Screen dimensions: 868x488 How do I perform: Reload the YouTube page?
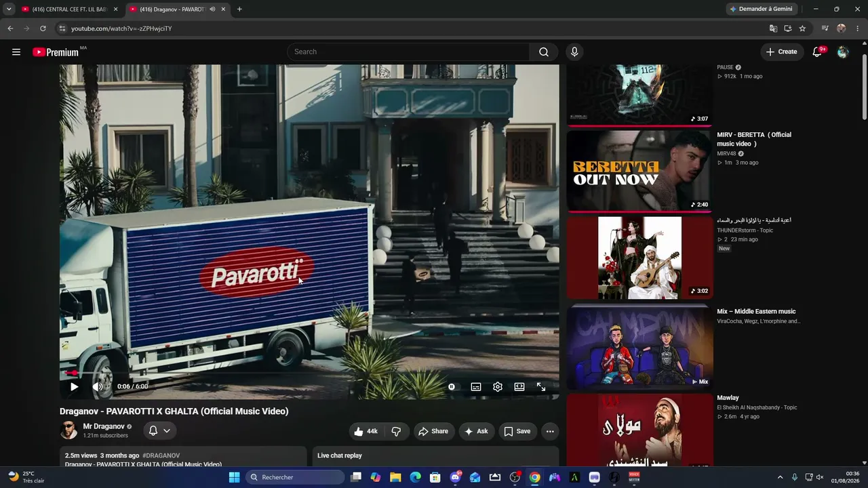[43, 28]
